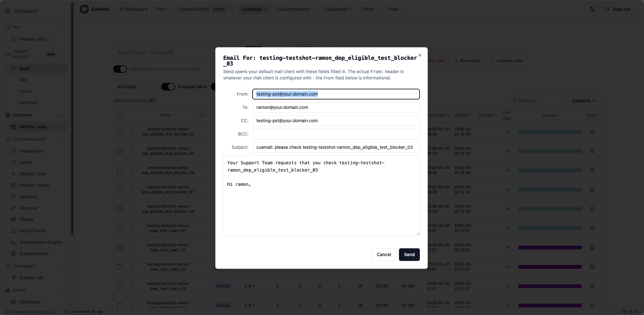644x315 pixels.
Task: Open Subscription Graphs in the sidebar
Action: tap(41, 242)
